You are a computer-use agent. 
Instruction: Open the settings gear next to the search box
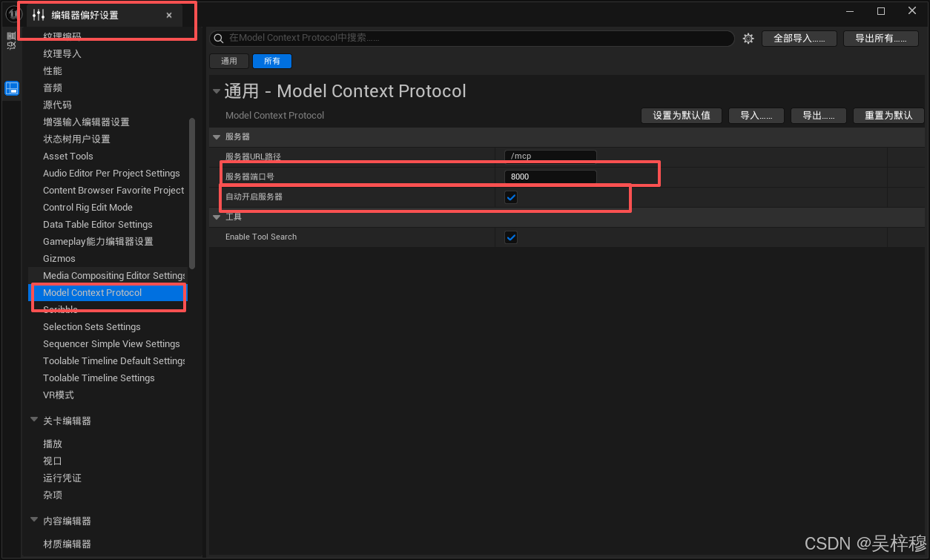coord(748,39)
